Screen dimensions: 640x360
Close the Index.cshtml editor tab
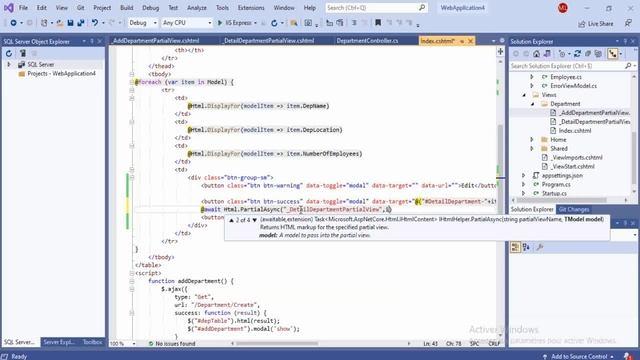(470, 41)
